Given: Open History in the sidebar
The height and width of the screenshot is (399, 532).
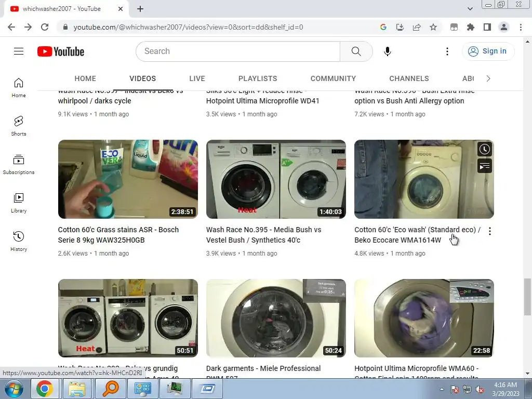Looking at the screenshot, I should [19, 241].
